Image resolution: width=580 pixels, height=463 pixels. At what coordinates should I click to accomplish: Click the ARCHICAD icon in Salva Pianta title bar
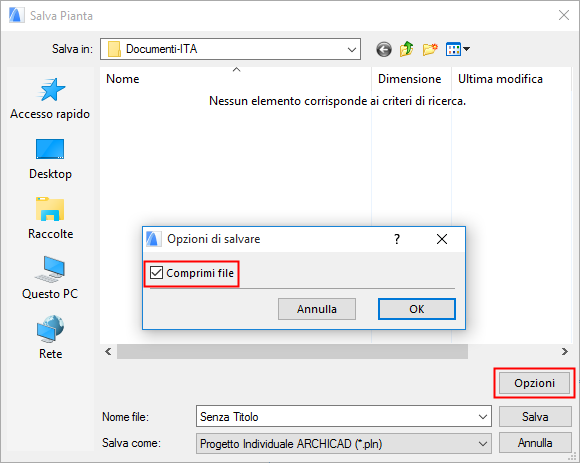(x=16, y=16)
